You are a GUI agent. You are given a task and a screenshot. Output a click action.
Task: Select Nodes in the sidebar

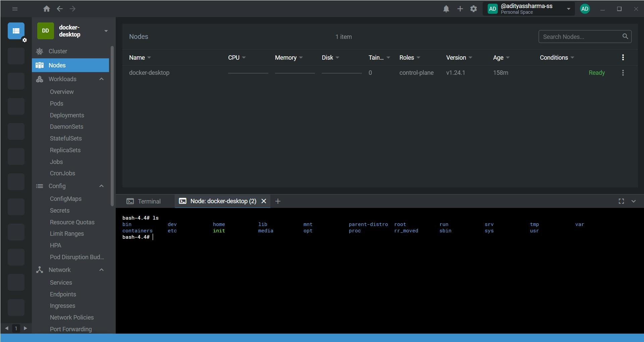[x=70, y=65]
